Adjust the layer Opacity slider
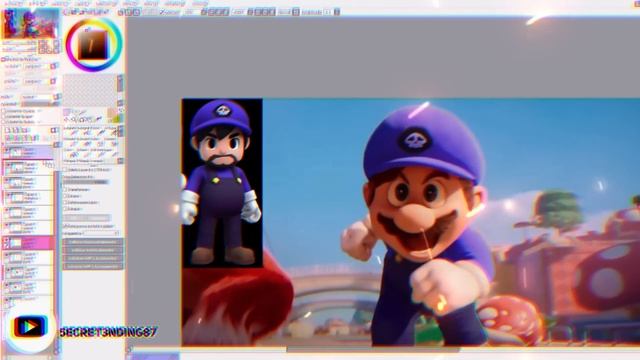Viewport: 640px width, 360px height. tap(39, 104)
